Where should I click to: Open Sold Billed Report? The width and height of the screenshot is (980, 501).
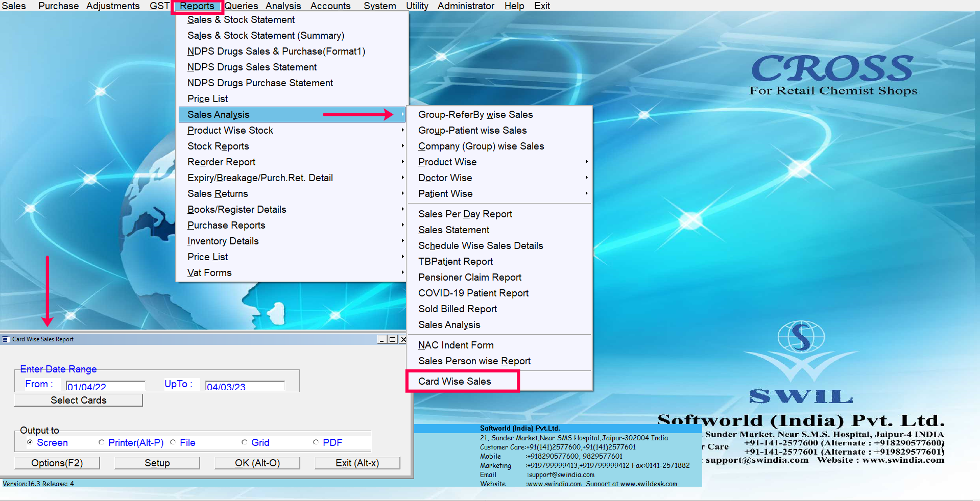(x=499, y=309)
